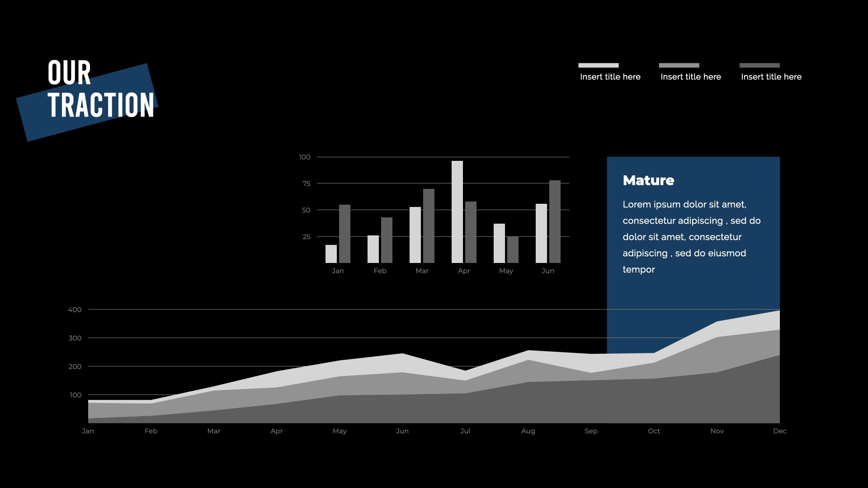Select the 'Mature' heading

click(x=648, y=180)
